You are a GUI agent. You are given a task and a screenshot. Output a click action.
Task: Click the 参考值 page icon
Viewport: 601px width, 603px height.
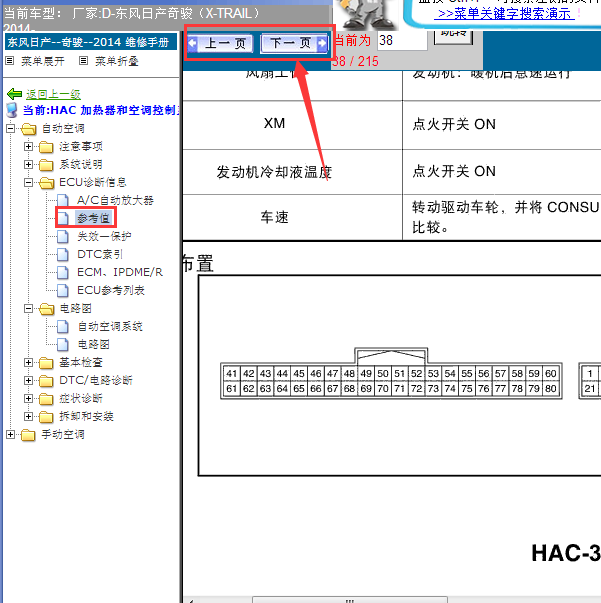pos(63,218)
